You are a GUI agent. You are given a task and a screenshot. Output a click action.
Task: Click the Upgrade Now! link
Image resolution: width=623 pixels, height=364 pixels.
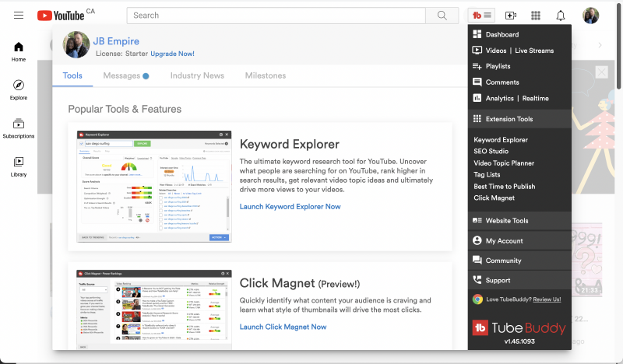click(x=172, y=54)
